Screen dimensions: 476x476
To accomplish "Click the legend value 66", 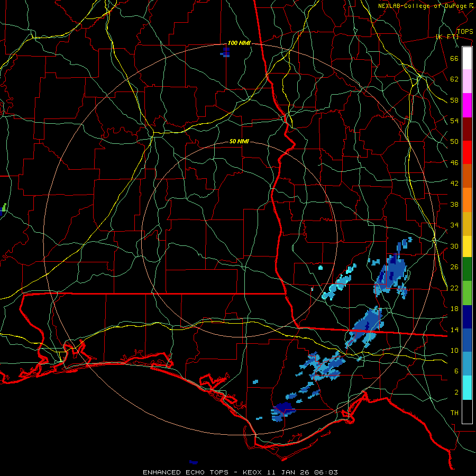I will (x=454, y=58).
